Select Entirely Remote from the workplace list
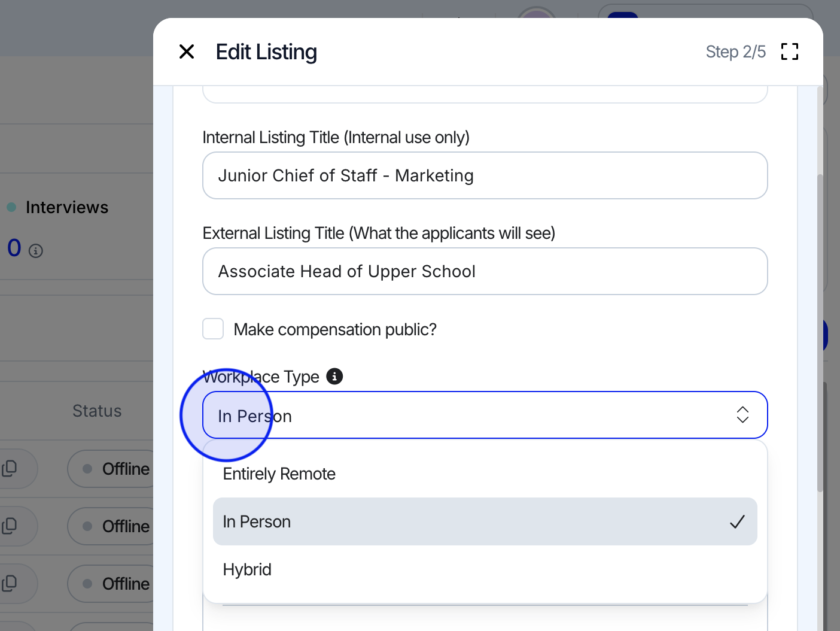840x631 pixels. tap(279, 474)
